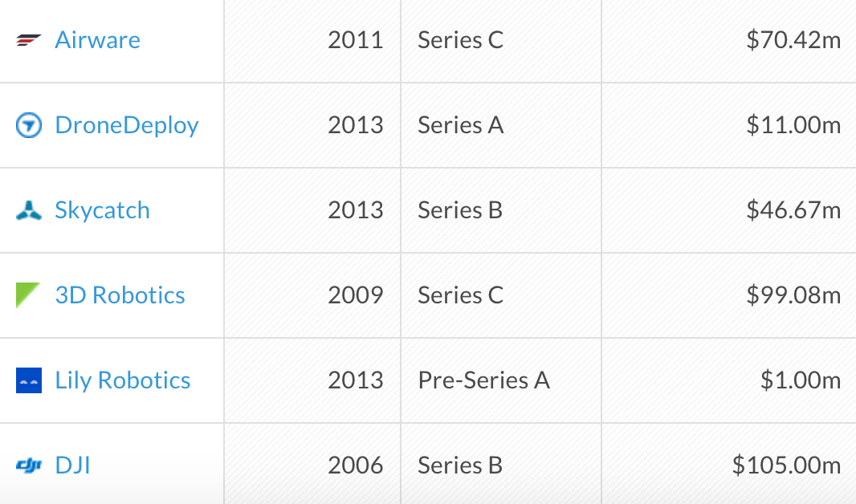The width and height of the screenshot is (856, 504).
Task: Open the Skycatch company link
Action: (x=102, y=210)
